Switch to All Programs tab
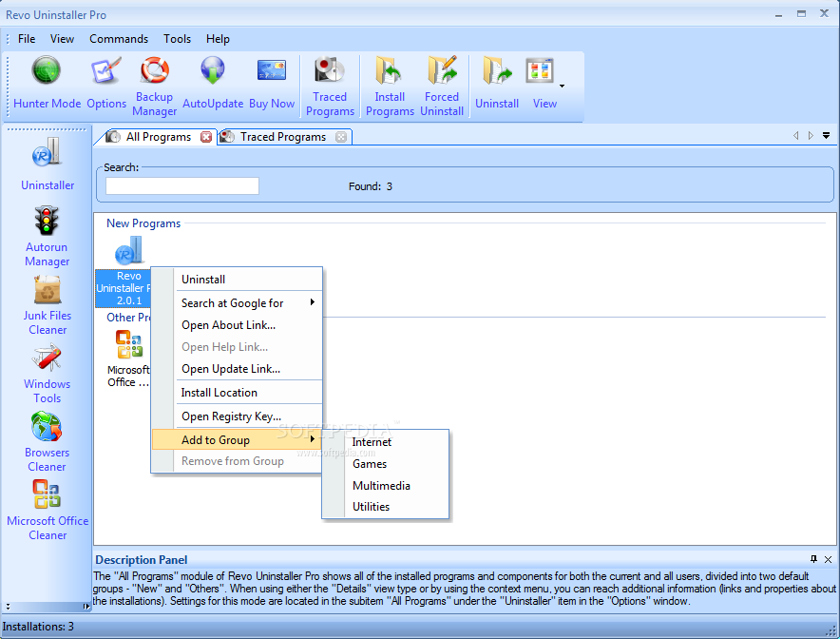Screen dimensions: 840x639 point(158,137)
